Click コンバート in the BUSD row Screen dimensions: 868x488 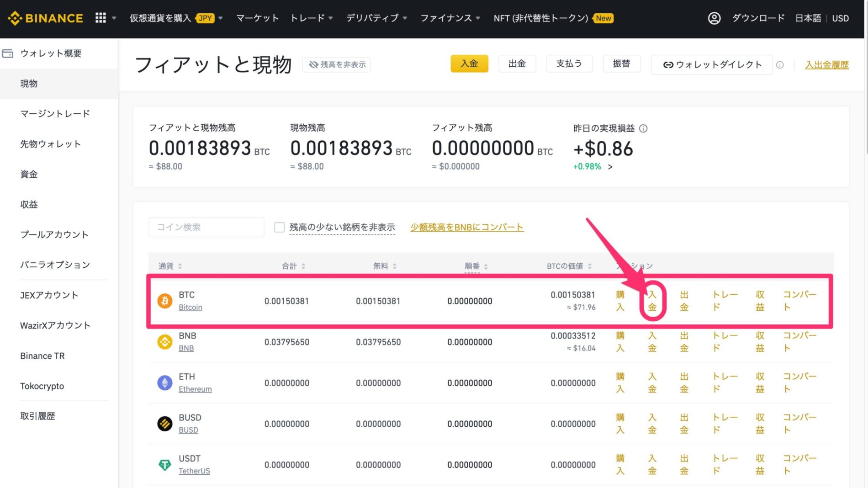tap(799, 424)
